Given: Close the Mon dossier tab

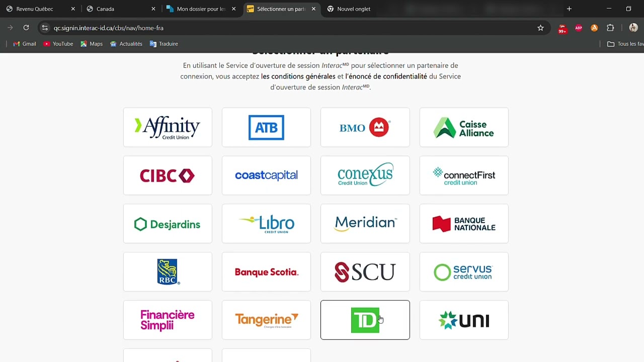Looking at the screenshot, I should tap(233, 9).
